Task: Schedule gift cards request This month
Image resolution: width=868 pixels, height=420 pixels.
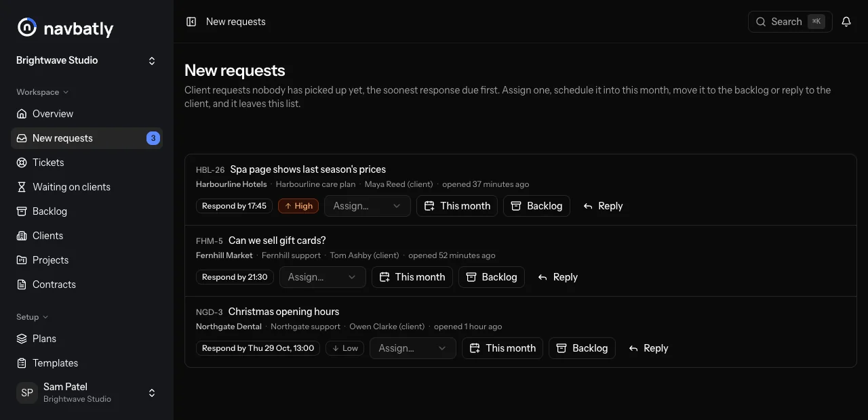Action: [x=412, y=277]
